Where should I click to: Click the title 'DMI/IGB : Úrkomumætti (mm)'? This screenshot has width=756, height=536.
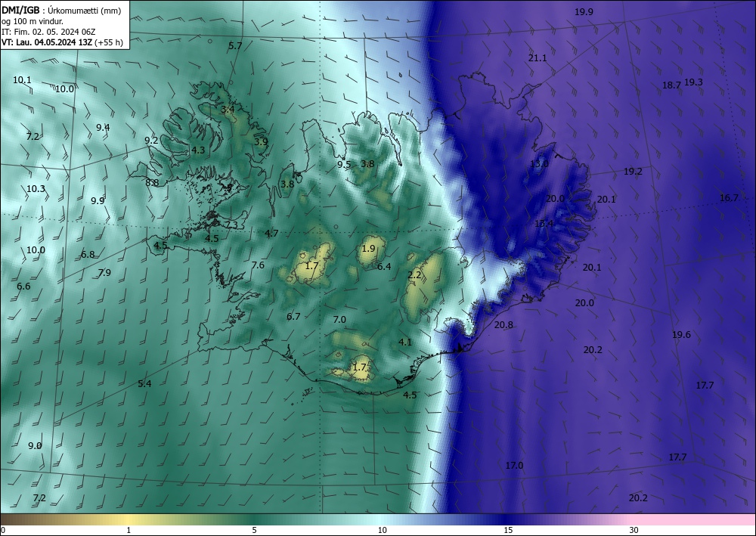coord(61,11)
